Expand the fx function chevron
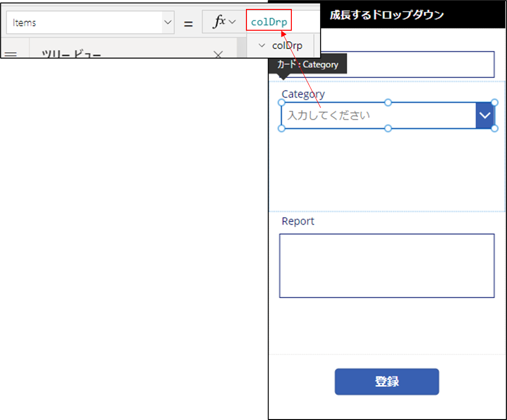 (x=232, y=22)
